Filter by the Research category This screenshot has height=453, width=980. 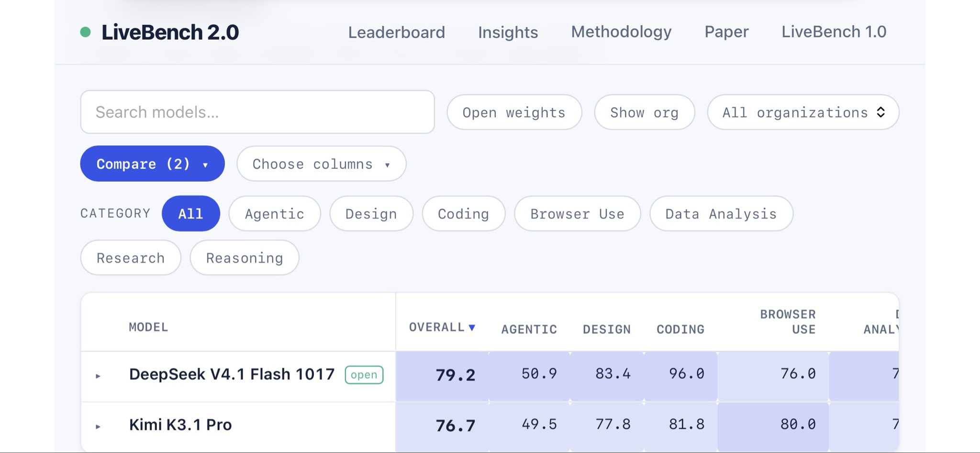(130, 257)
